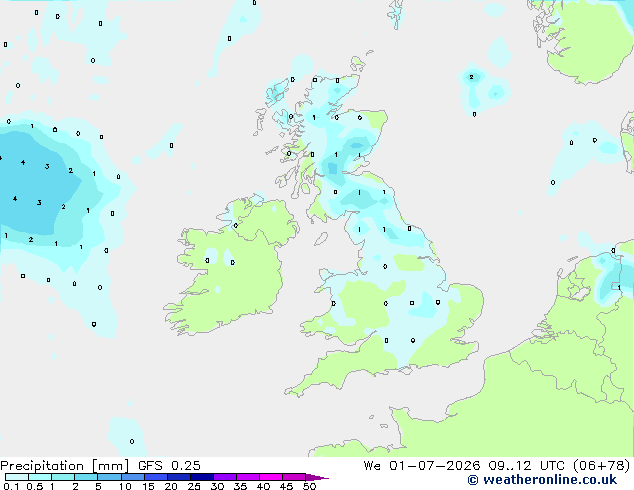This screenshot has height=490, width=634.
Task: Click the '0.1' legend scale label
Action: point(11,486)
